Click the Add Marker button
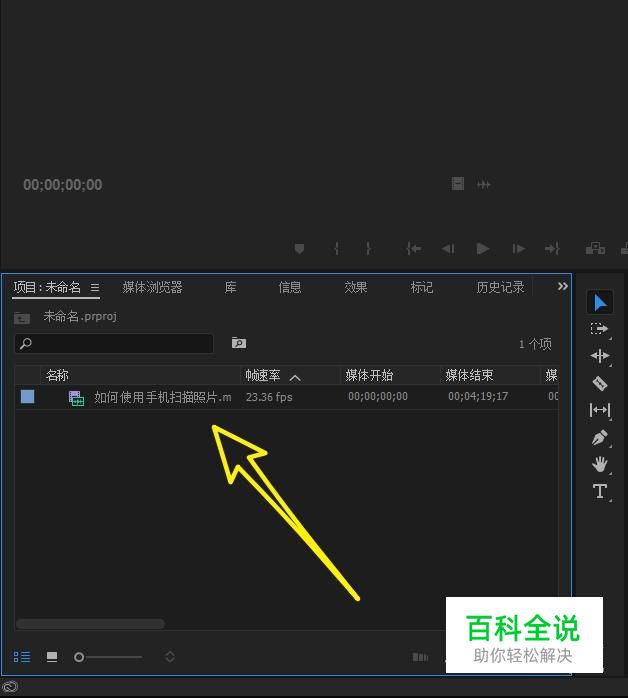The width and height of the screenshot is (628, 698). pos(299,249)
